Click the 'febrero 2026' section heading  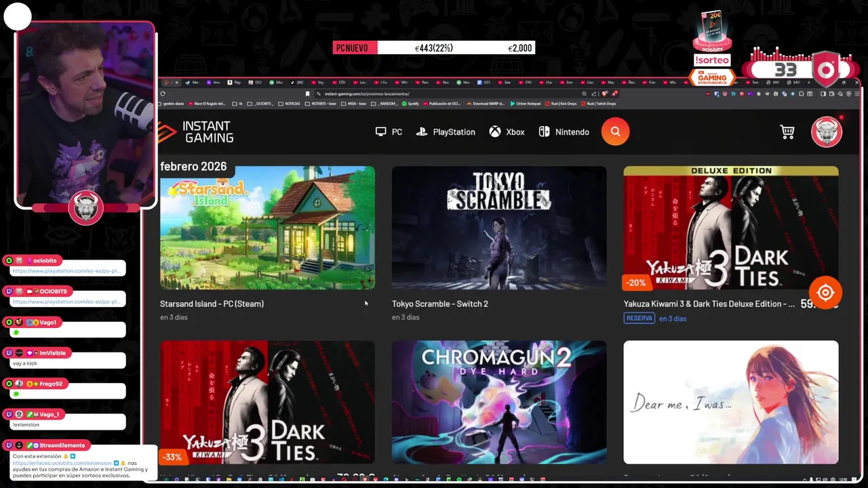tap(193, 166)
